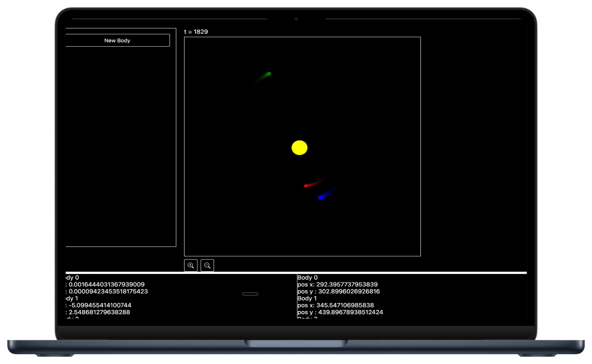The height and width of the screenshot is (364, 592).
Task: Click pos x: 292.3957737953839 value
Action: [338, 285]
